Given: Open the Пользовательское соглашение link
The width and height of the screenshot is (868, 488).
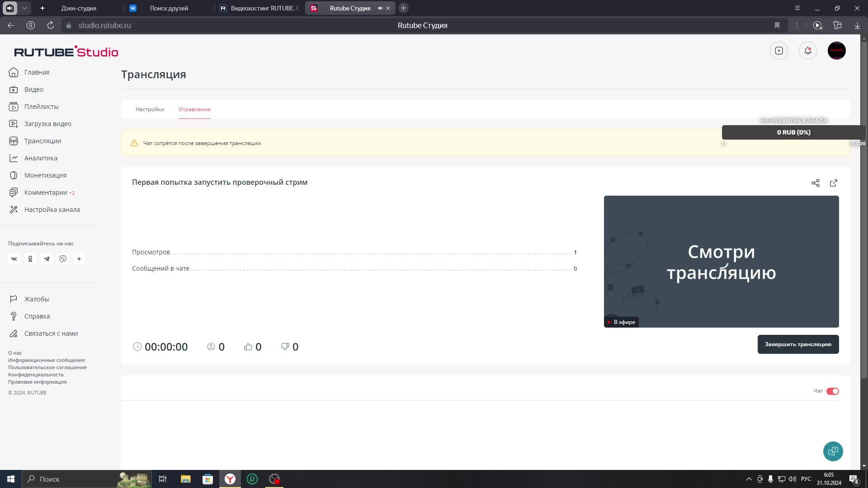Looking at the screenshot, I should (x=47, y=367).
